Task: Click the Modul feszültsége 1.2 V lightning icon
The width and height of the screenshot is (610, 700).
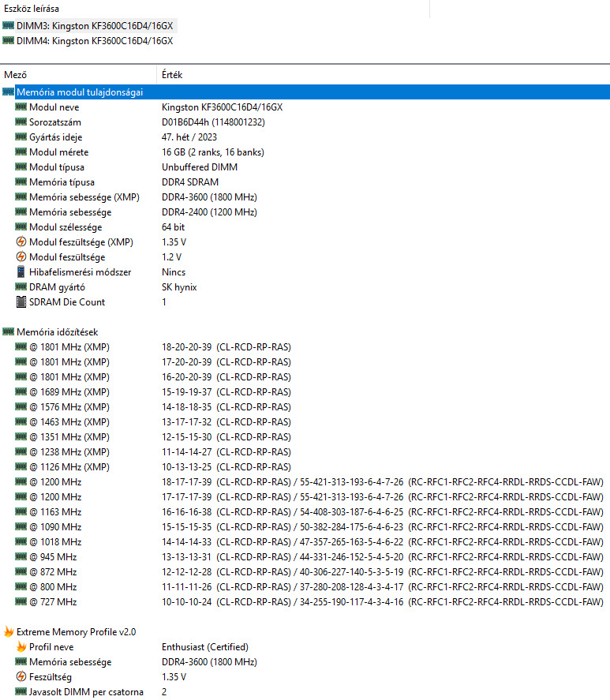Action: pos(21,256)
